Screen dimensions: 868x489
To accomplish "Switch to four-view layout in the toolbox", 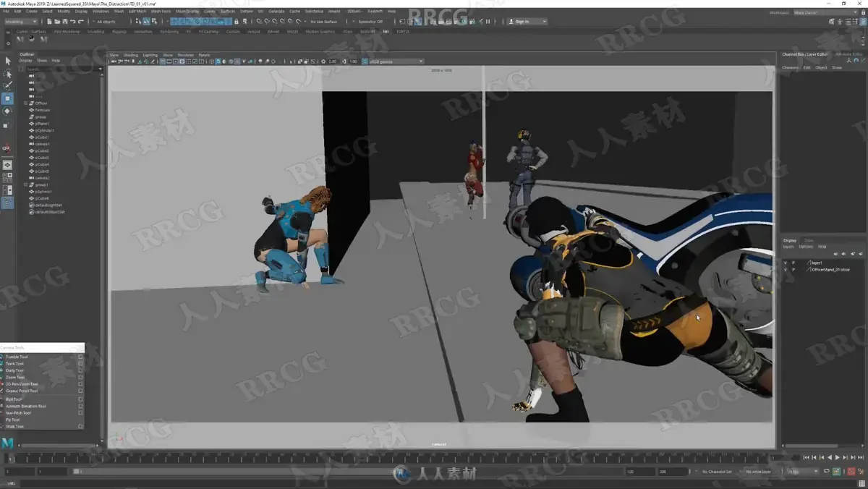I will (7, 177).
